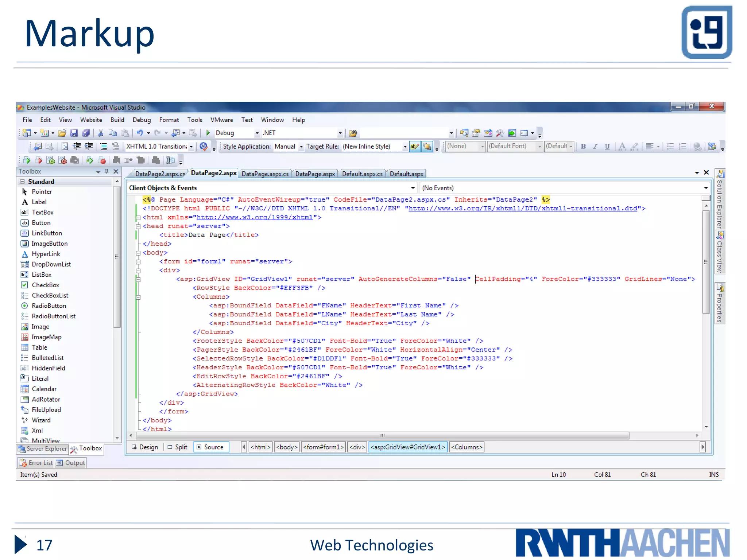This screenshot has height=560, width=747.
Task: Click the green Start Debugging arrow
Action: tap(208, 133)
